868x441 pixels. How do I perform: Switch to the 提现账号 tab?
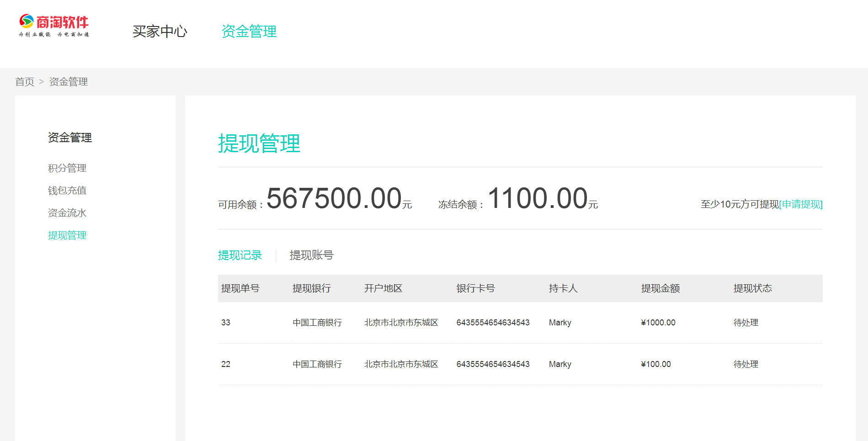click(311, 255)
